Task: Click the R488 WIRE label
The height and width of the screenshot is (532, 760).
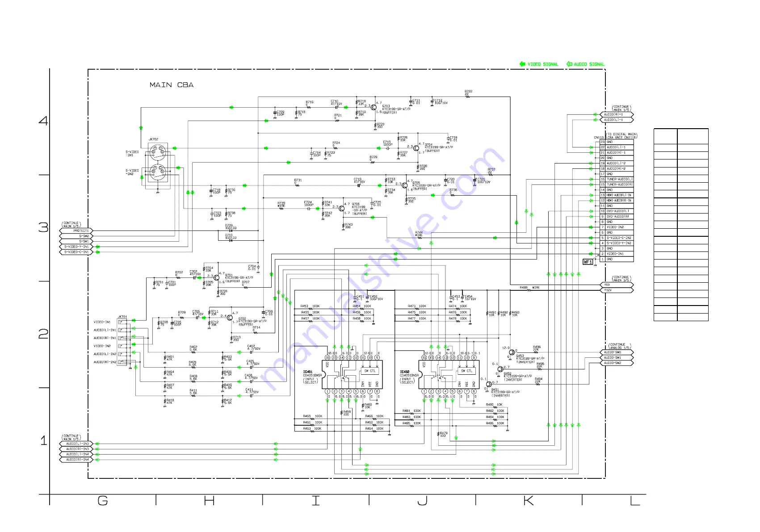Action: [529, 288]
